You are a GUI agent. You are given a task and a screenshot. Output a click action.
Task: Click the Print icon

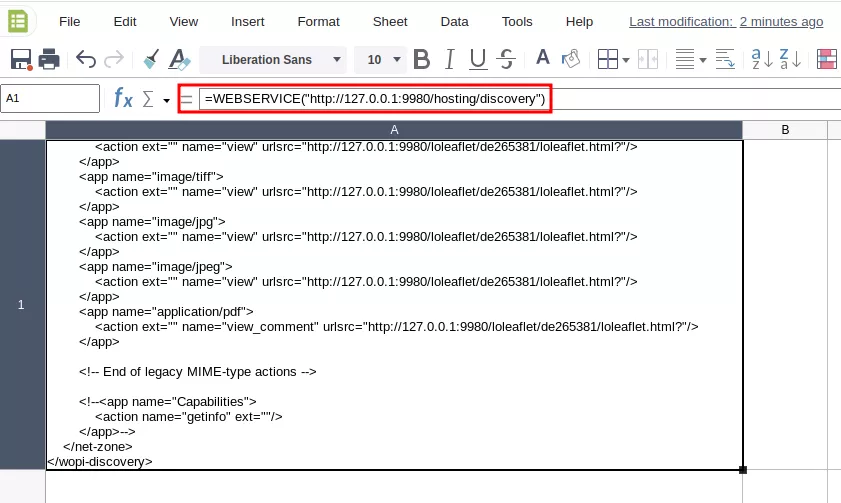50,60
